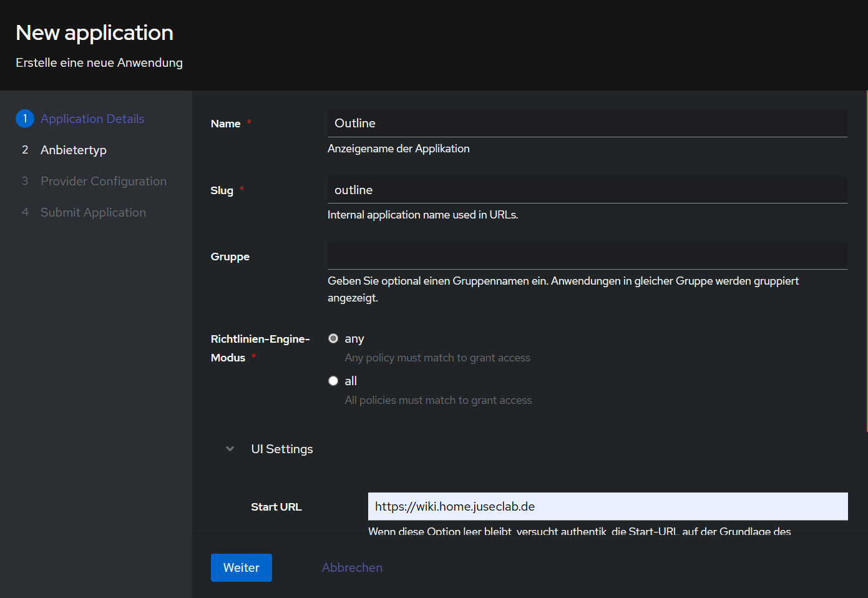Screen dimensions: 868x598
Task: Click the Gruppe field label
Action: (230, 257)
